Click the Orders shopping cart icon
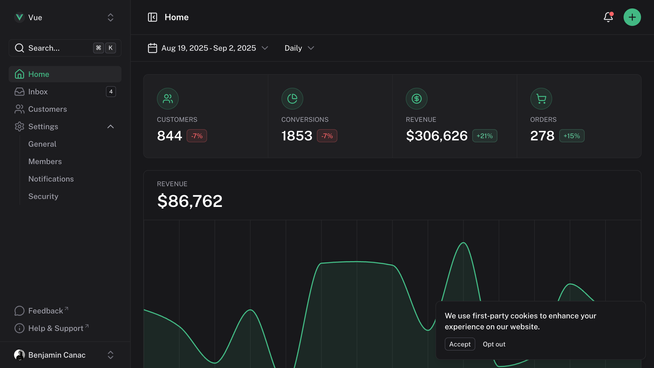Screen dimensions: 654x368 (541, 99)
